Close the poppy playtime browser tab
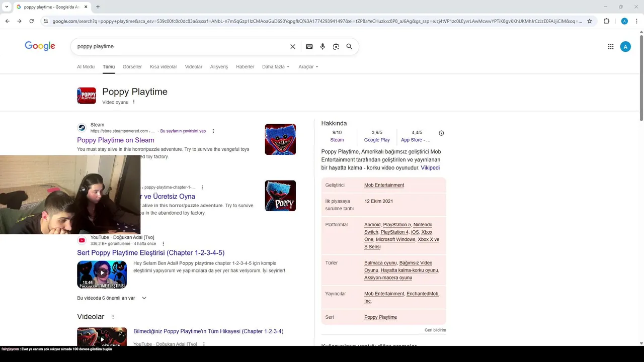644x362 pixels. coord(86,7)
